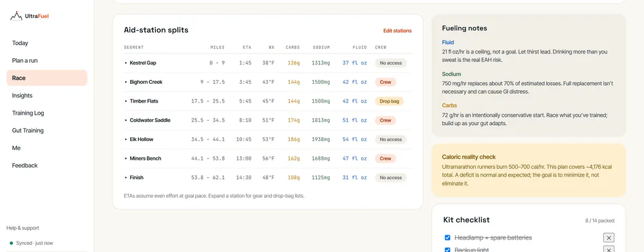Screen dimensions: 644x252
Task: Click the WX column header
Action: click(272, 47)
